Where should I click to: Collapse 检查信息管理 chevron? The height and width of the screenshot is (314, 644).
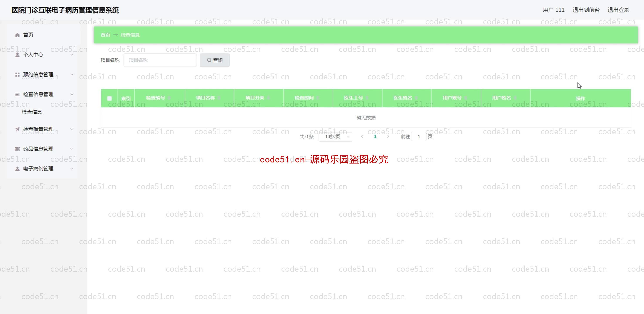[72, 94]
